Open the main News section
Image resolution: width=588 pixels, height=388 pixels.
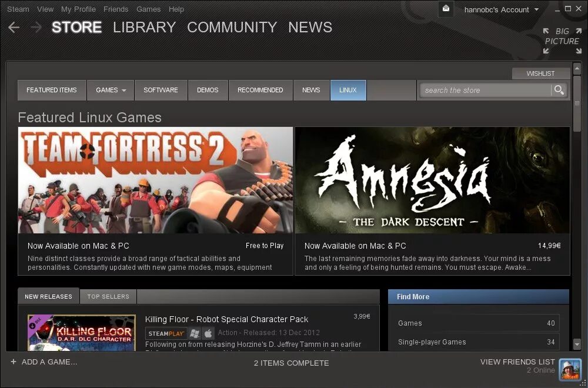click(310, 28)
